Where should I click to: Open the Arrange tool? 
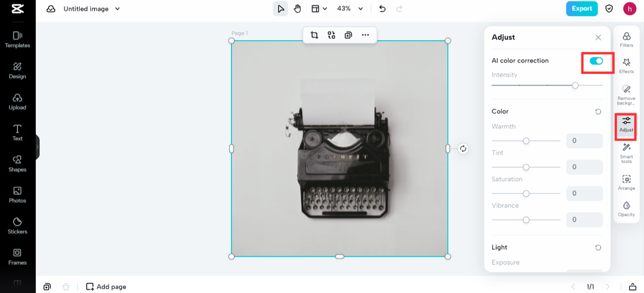coord(626,182)
